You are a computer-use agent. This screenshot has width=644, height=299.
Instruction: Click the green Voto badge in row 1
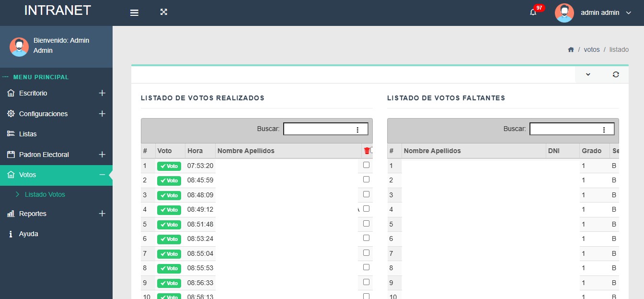click(x=169, y=166)
